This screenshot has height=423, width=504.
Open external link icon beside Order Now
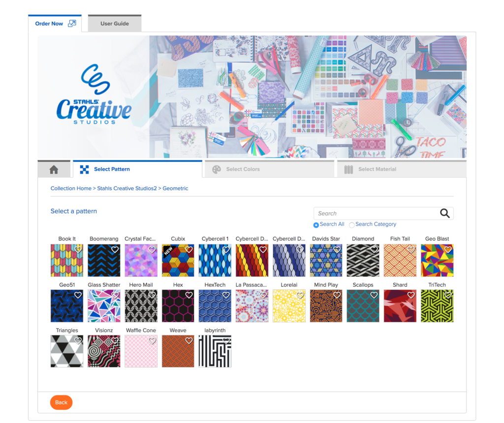click(72, 24)
